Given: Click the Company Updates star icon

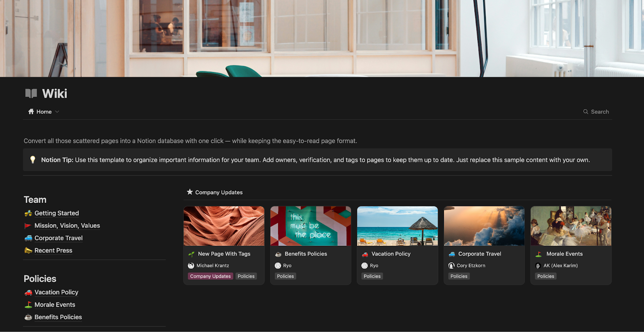Looking at the screenshot, I should [190, 192].
